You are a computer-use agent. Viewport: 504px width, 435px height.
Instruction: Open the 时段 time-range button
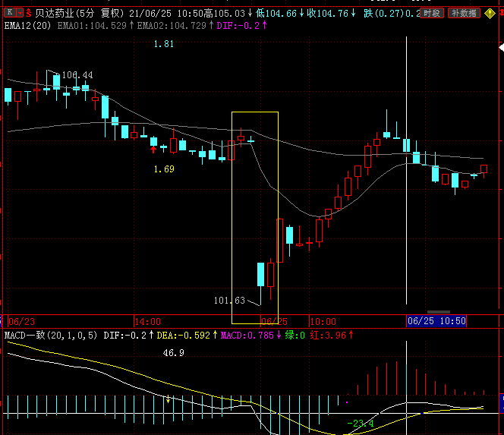(x=432, y=13)
